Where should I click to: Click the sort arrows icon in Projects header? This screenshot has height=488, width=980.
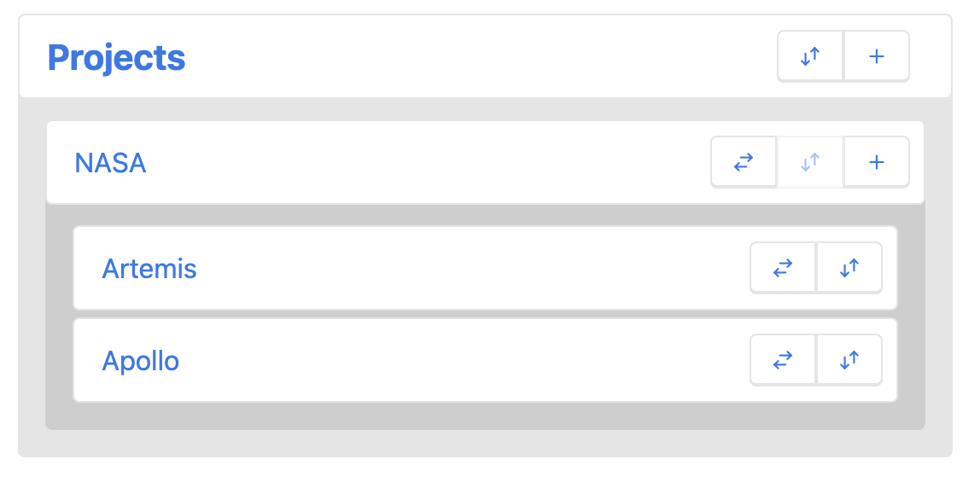810,56
